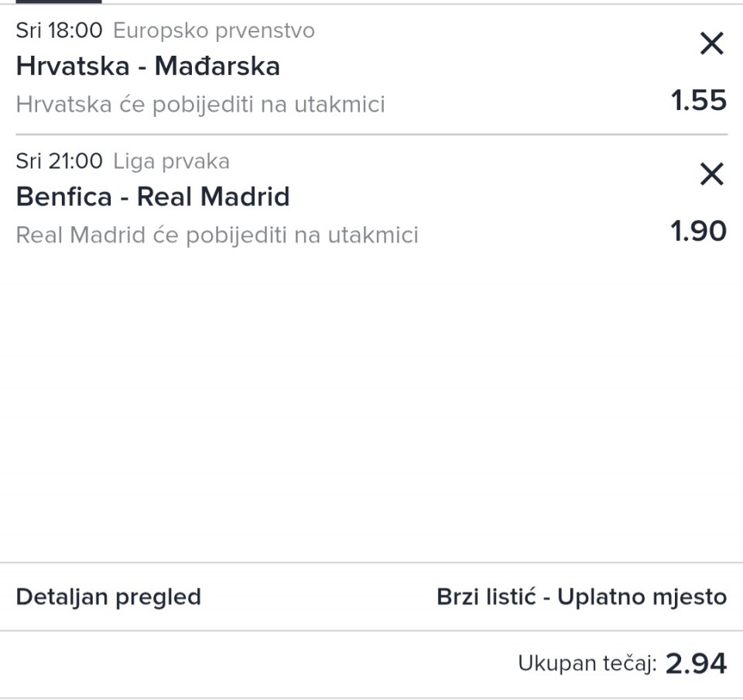Click the Benfica team name in the match title
Viewport: 743px width, 700px height.
click(64, 197)
